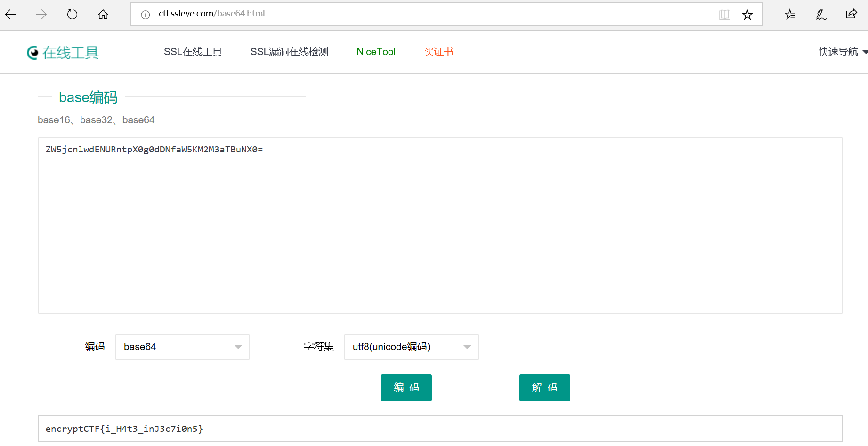Screen dimensions: 868x446
Task: Click the 编码 encode button
Action: (406, 388)
